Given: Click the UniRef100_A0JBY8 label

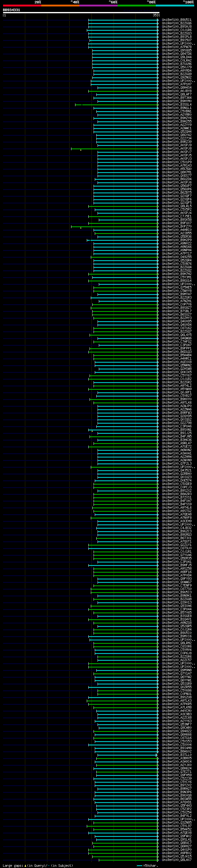Looking at the screenshot, I should [176, 91].
